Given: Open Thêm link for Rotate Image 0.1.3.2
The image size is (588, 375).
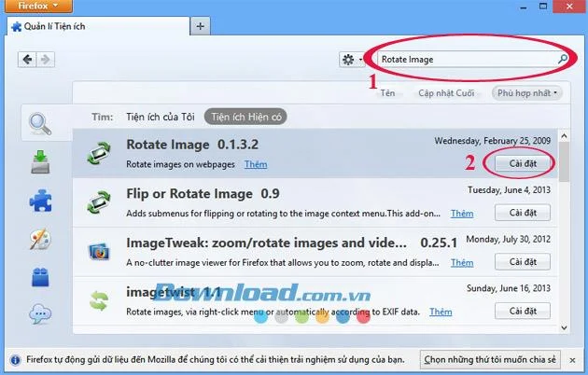Looking at the screenshot, I should [256, 164].
